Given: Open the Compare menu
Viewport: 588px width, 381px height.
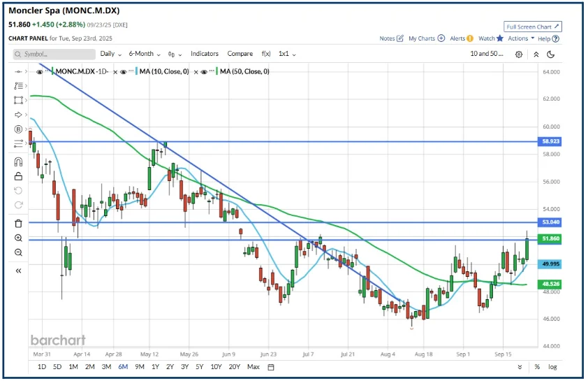Looking at the screenshot, I should 240,54.
